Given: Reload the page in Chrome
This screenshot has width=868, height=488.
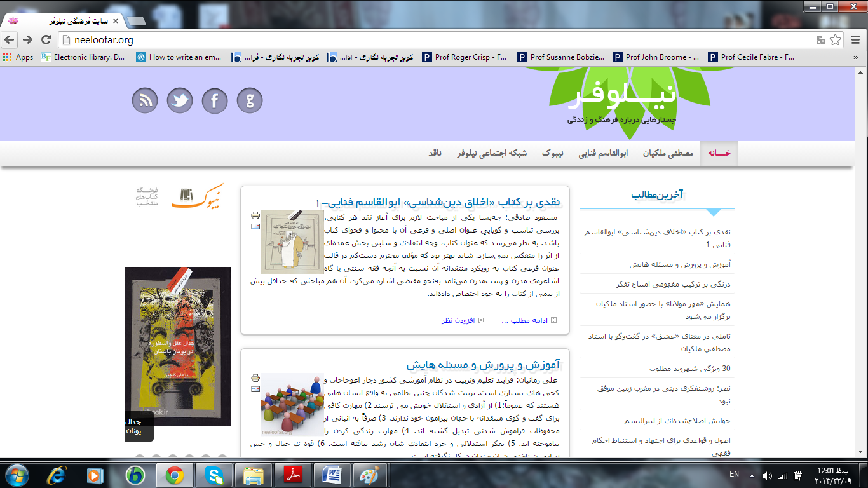Looking at the screenshot, I should tap(46, 40).
